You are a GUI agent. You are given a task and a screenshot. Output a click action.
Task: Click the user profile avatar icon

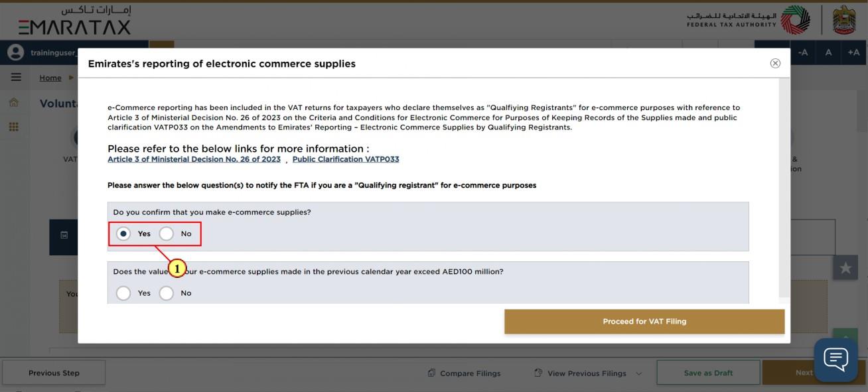15,52
